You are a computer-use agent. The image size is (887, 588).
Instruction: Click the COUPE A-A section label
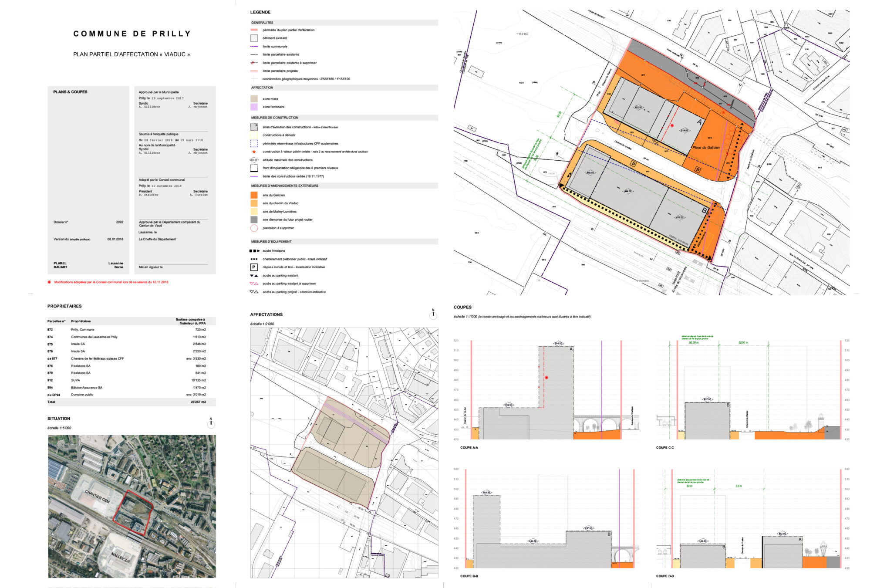click(469, 448)
